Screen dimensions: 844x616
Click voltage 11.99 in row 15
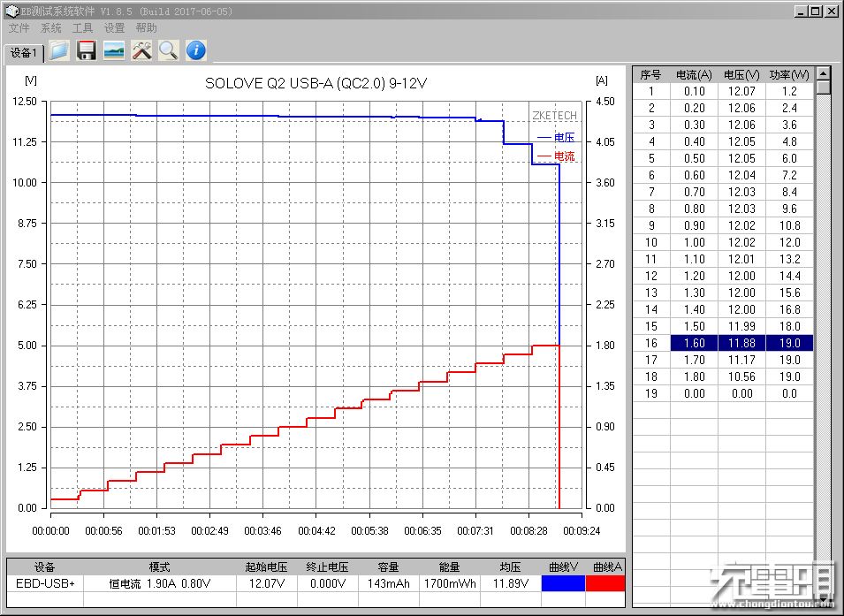[x=741, y=326]
